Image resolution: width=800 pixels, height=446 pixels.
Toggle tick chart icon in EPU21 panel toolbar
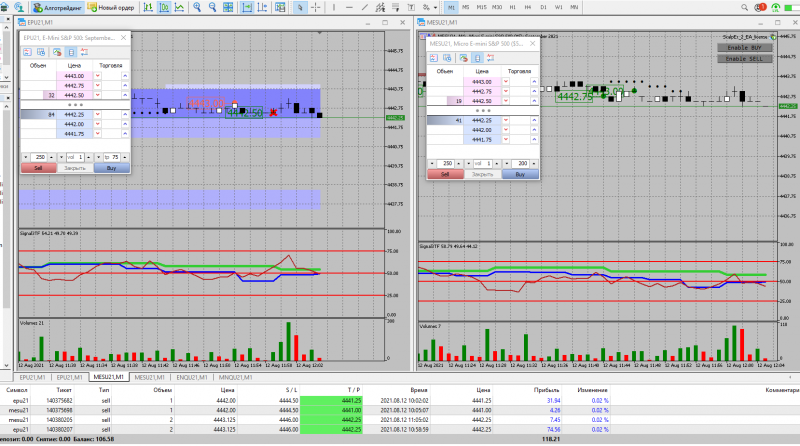(27, 52)
